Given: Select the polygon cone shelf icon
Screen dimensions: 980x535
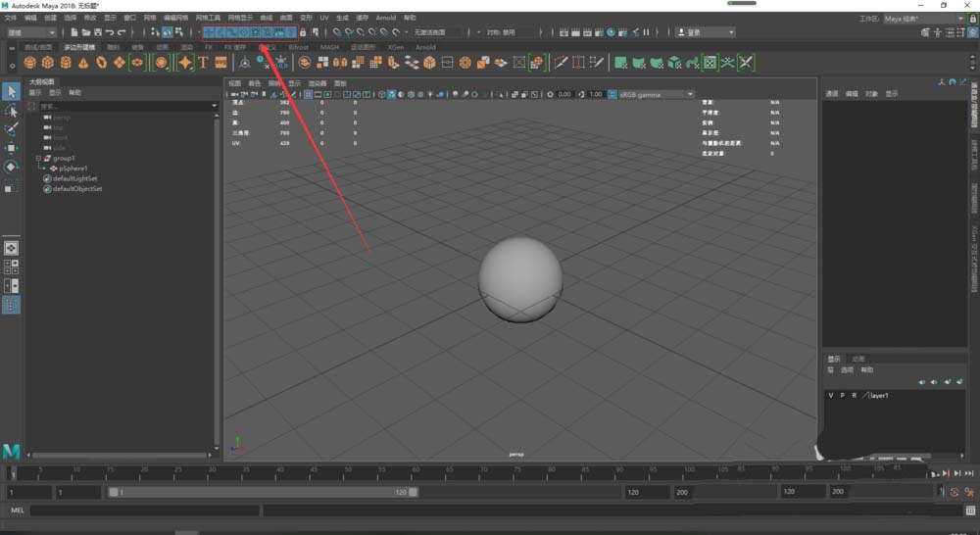Looking at the screenshot, I should [83, 63].
